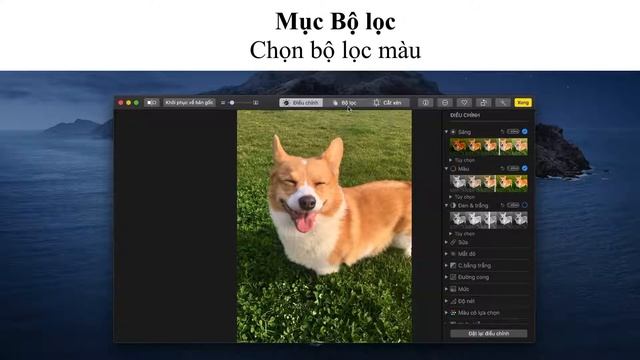Expand the Độ nét sharpness section
The width and height of the screenshot is (640, 360).
[x=447, y=301]
